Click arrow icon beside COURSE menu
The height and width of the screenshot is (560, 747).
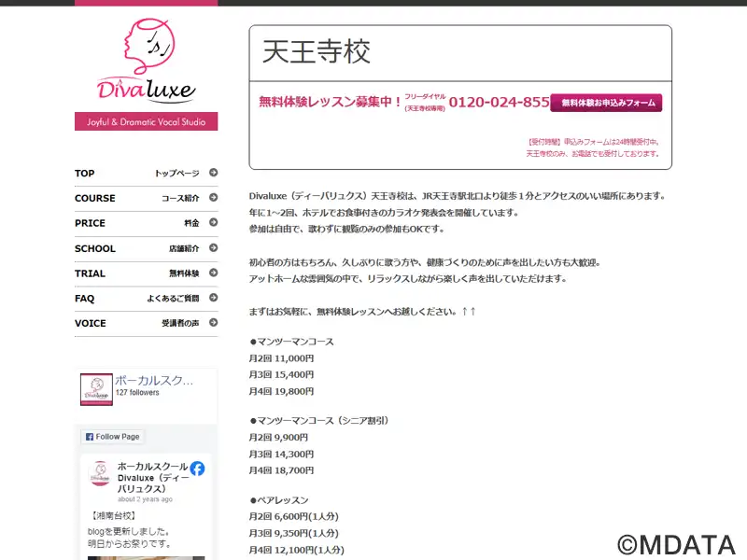click(214, 197)
